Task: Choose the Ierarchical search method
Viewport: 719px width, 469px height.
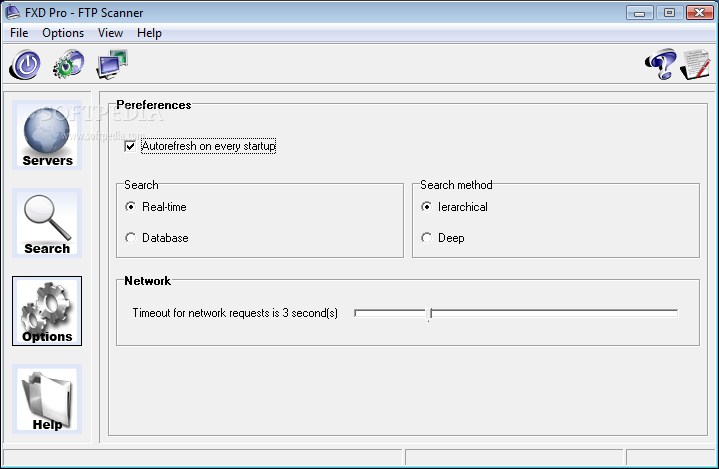Action: pyautogui.click(x=426, y=207)
